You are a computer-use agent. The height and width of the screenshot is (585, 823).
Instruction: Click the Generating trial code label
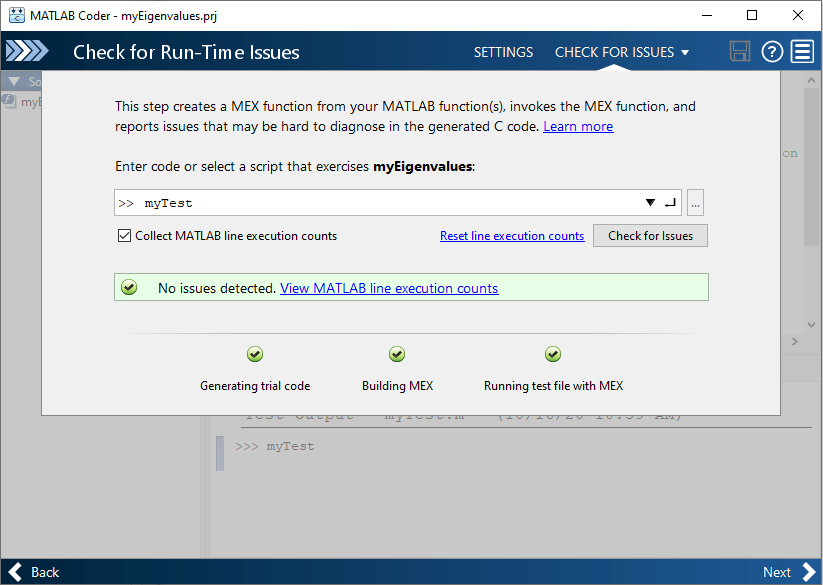pos(255,386)
